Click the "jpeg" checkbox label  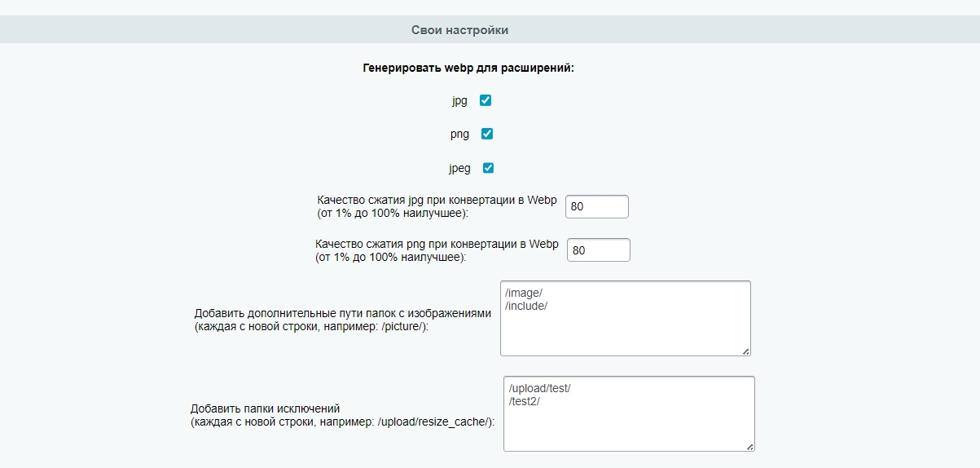point(459,169)
